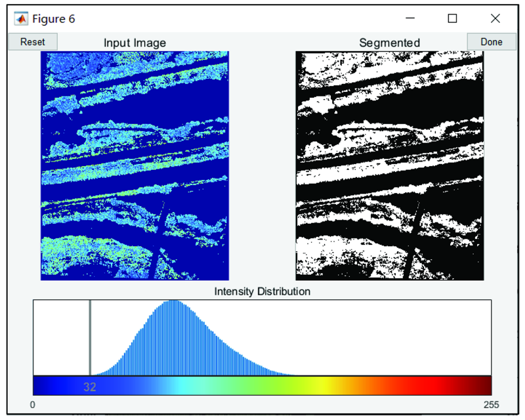Click the MATLAB logo icon in title bar
Image resolution: width=525 pixels, height=420 pixels.
[x=21, y=19]
